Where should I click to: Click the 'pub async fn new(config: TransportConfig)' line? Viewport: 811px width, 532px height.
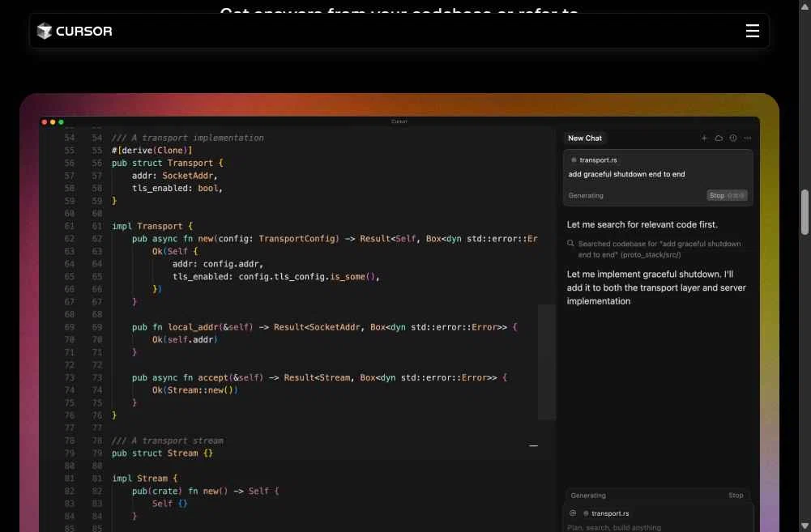[335, 239]
